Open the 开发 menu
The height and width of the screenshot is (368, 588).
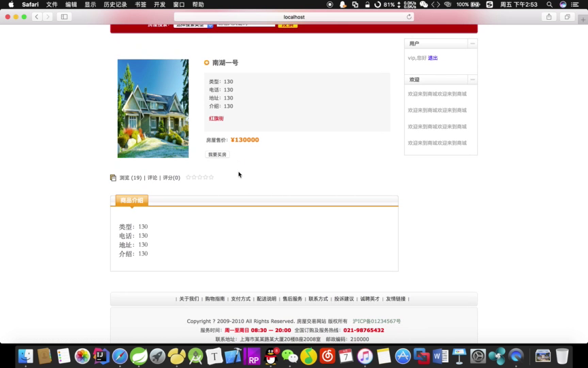[x=160, y=5]
